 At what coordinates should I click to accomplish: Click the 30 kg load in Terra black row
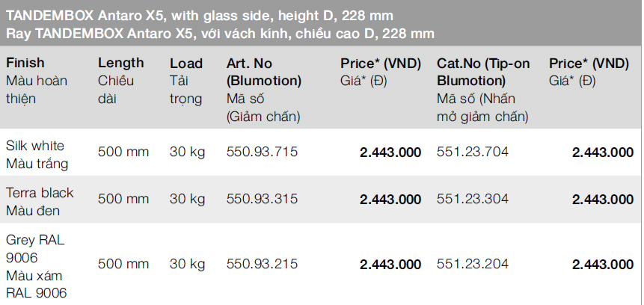(x=187, y=199)
